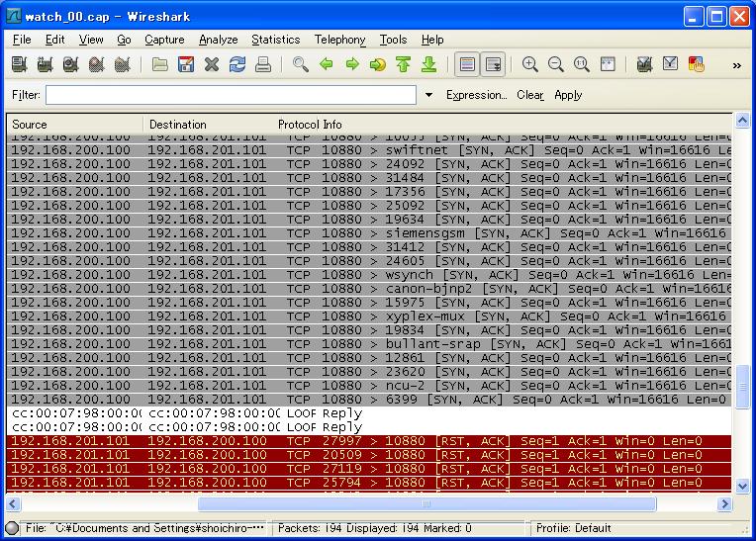This screenshot has height=541, width=756.
Task: Click the expert info status indicator
Action: pos(12,528)
